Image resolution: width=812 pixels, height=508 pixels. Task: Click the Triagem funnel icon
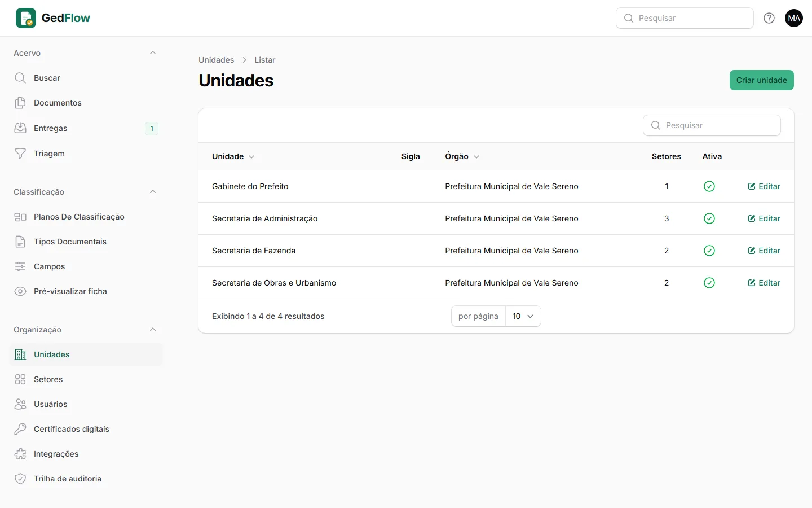point(20,154)
